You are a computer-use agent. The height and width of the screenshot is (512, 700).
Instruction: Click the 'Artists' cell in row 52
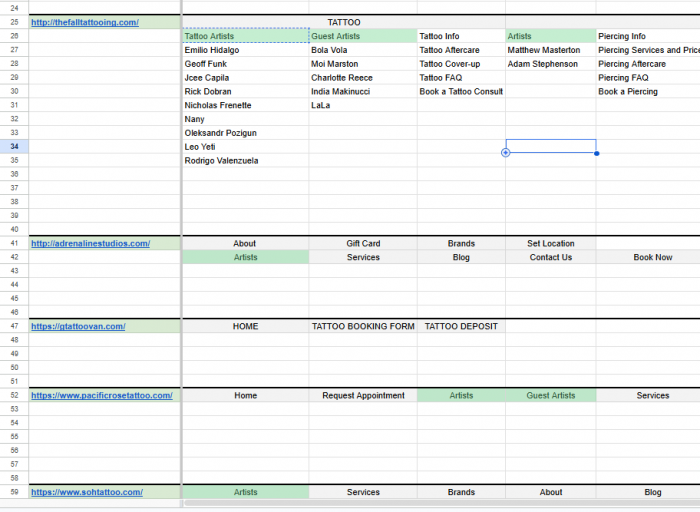461,395
